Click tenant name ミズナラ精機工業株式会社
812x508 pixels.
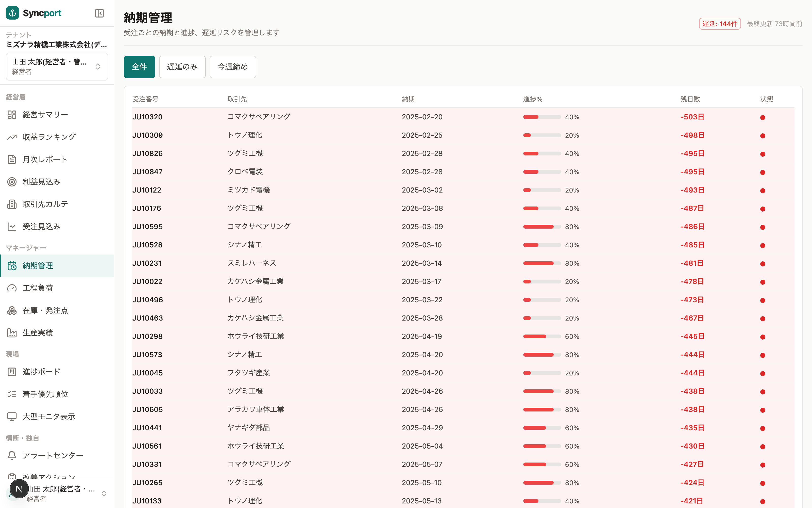[x=56, y=45]
